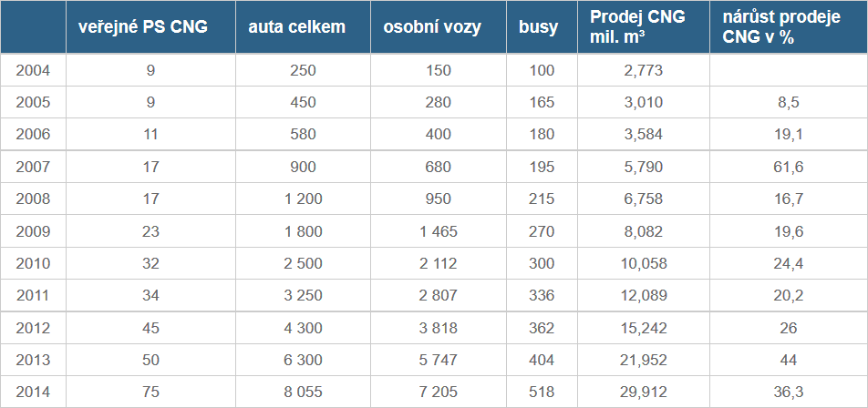868x408 pixels.
Task: Click the 75 public stations cell
Action: coord(150,393)
